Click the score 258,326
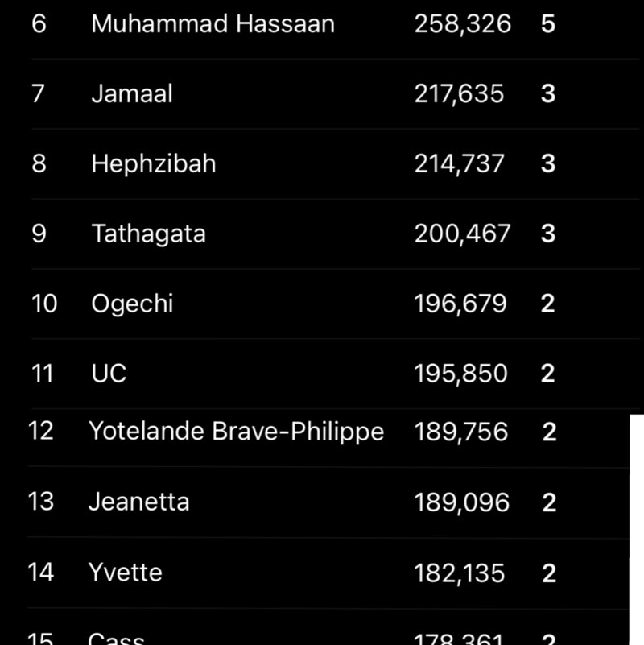The height and width of the screenshot is (645, 644). pyautogui.click(x=462, y=24)
